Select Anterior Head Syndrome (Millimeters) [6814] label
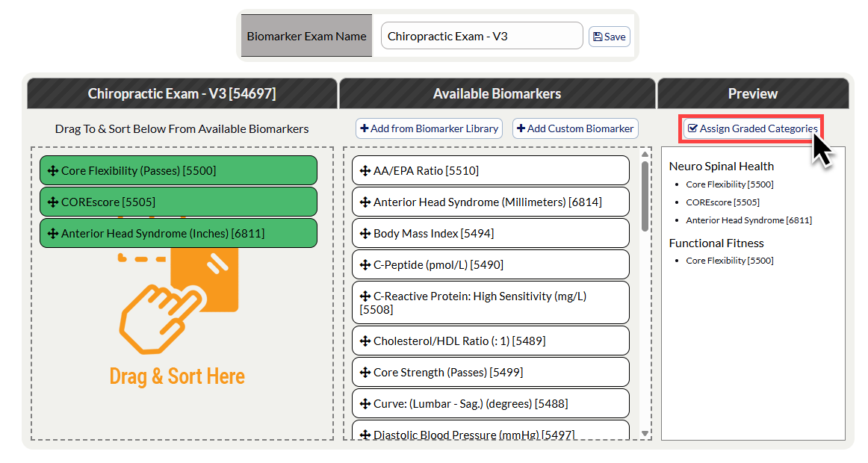The height and width of the screenshot is (463, 868). tap(488, 202)
